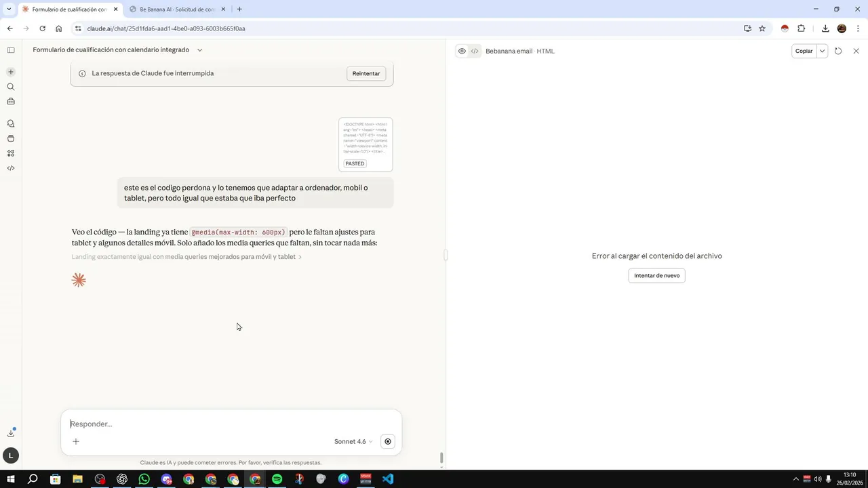
Task: Switch artifact to preview eye view
Action: (462, 51)
